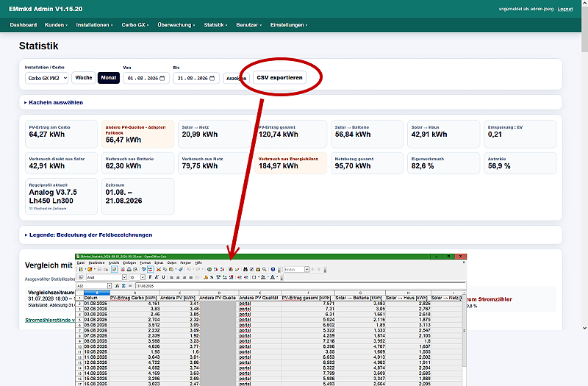The width and height of the screenshot is (588, 386).
Task: Open the Statistik navigation item
Action: tap(215, 25)
